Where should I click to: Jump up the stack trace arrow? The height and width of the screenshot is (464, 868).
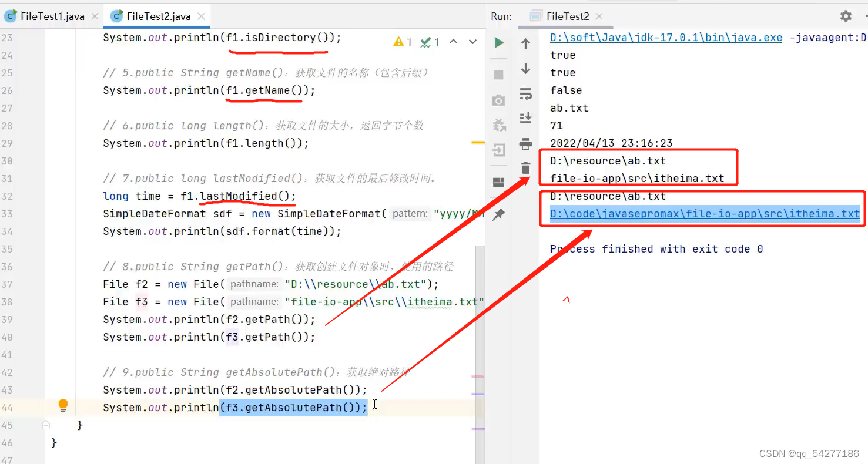pos(526,43)
